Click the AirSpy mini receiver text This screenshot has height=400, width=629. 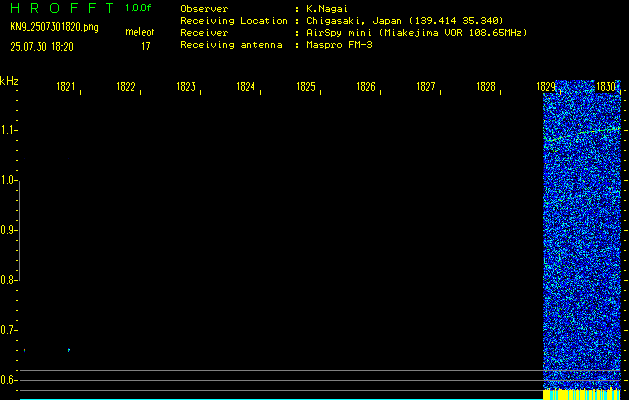pyautogui.click(x=417, y=33)
